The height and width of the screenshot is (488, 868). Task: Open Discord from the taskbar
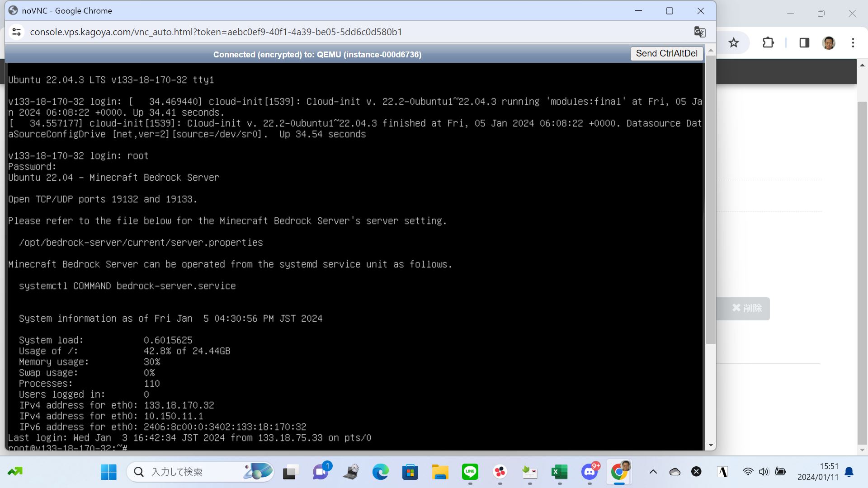(590, 472)
